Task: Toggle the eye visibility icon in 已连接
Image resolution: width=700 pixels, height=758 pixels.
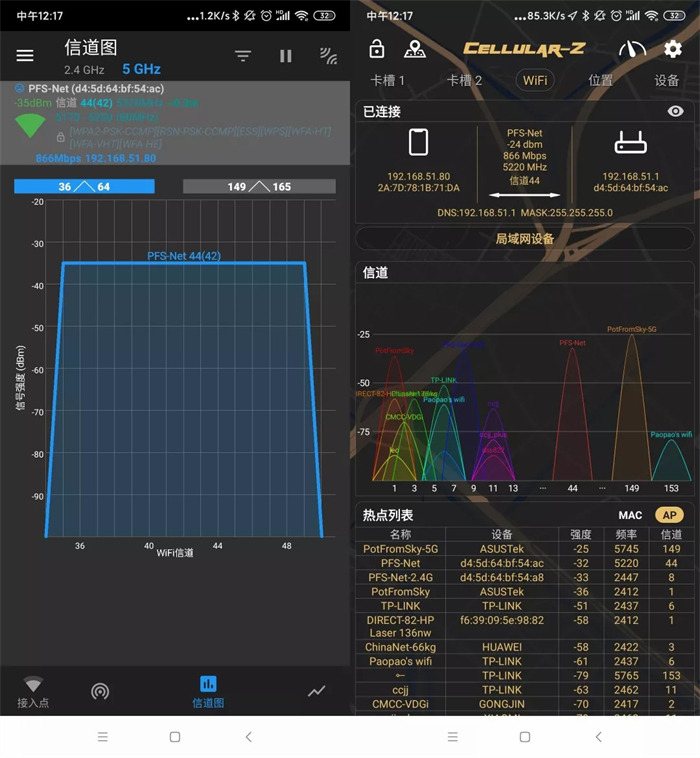Action: [x=675, y=111]
